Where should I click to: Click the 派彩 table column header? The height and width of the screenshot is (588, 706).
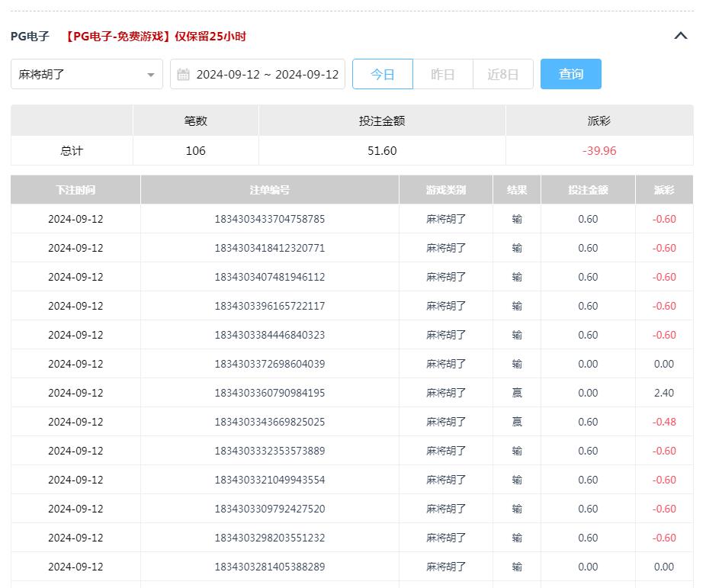pyautogui.click(x=664, y=190)
